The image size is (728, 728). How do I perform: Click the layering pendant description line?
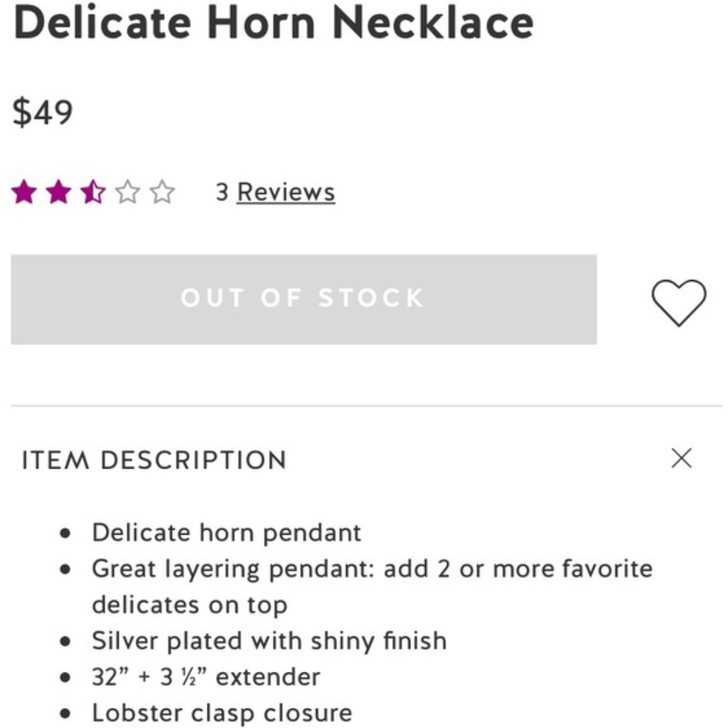tap(371, 569)
